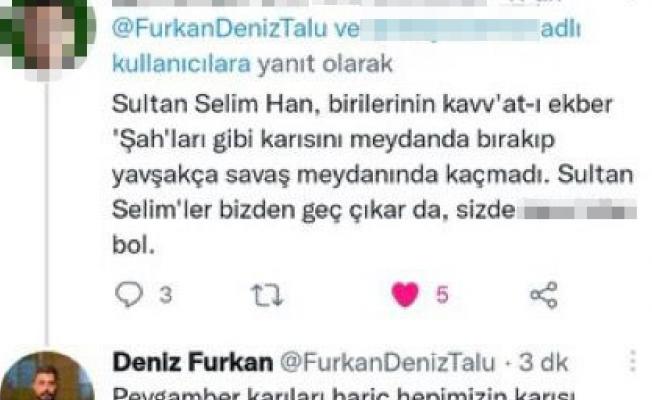
Task: Open the @FurkanDenizTalu mention link
Action: 220,29
